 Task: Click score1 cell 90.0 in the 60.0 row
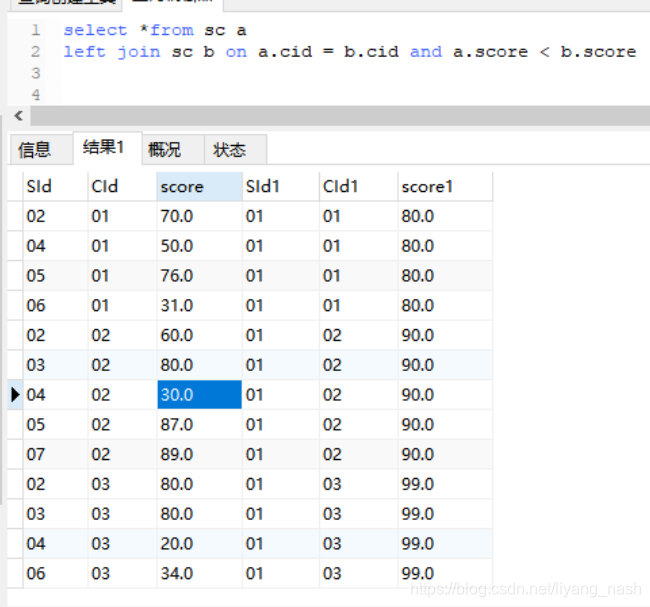click(x=445, y=335)
